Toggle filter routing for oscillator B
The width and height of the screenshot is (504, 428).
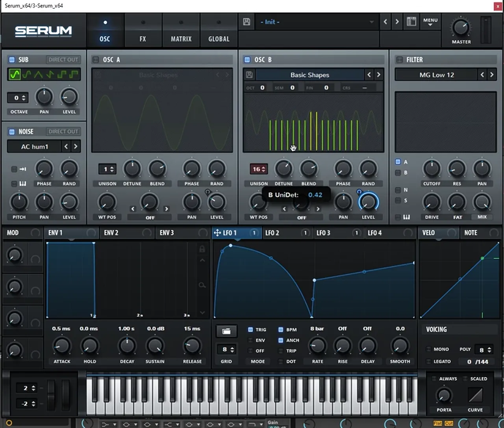[398, 173]
